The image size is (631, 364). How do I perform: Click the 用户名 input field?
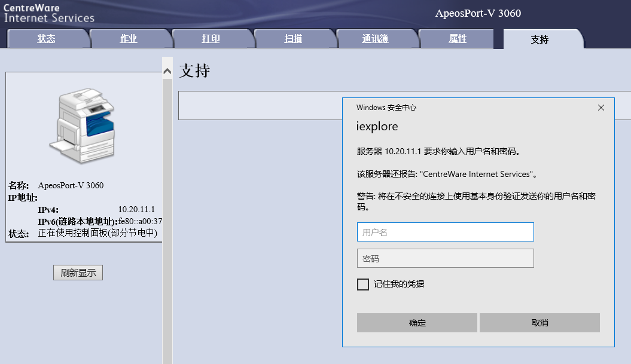click(445, 232)
